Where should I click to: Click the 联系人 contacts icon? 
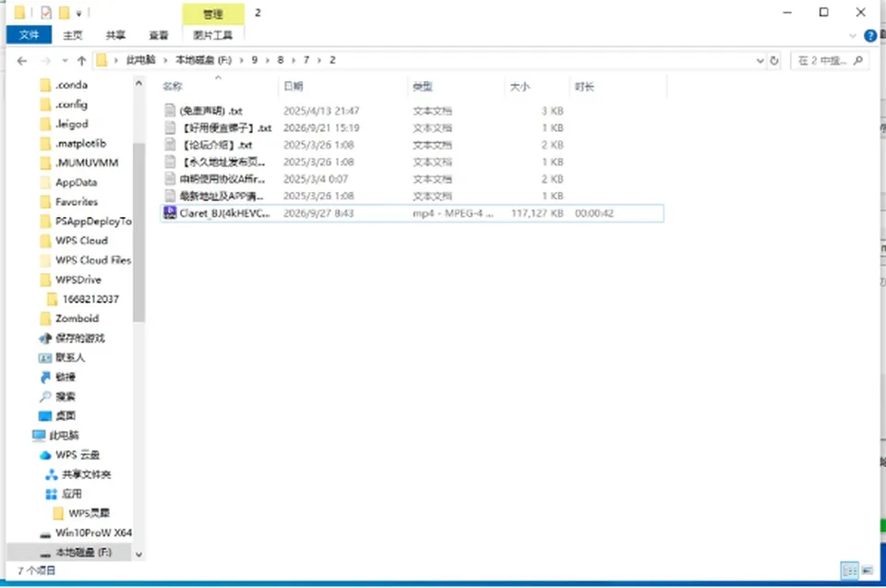[45, 358]
